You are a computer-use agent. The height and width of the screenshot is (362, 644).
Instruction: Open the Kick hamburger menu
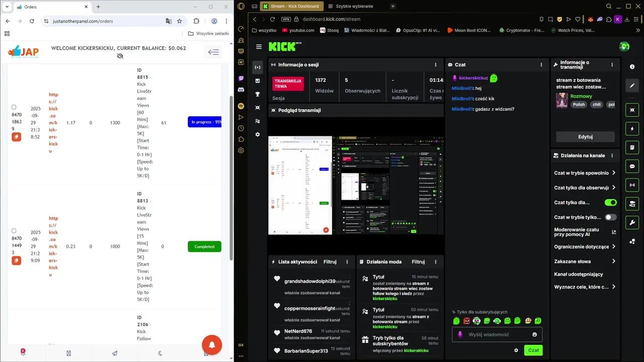(x=259, y=47)
